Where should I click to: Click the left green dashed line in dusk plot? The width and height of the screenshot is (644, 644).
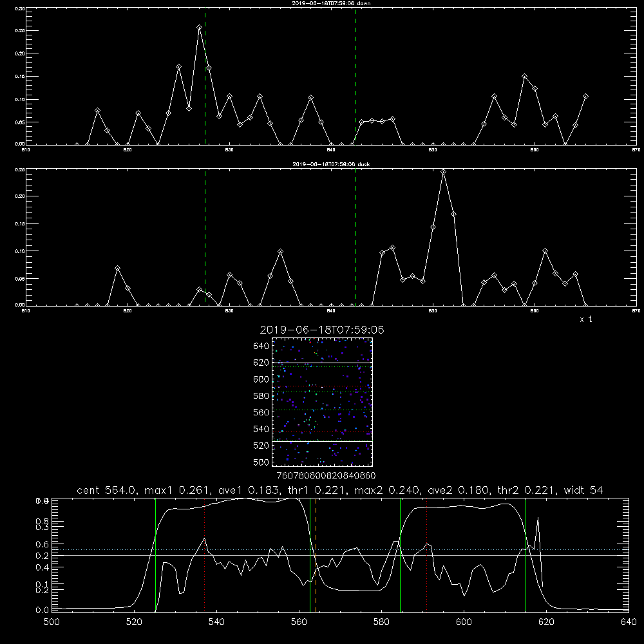point(205,237)
